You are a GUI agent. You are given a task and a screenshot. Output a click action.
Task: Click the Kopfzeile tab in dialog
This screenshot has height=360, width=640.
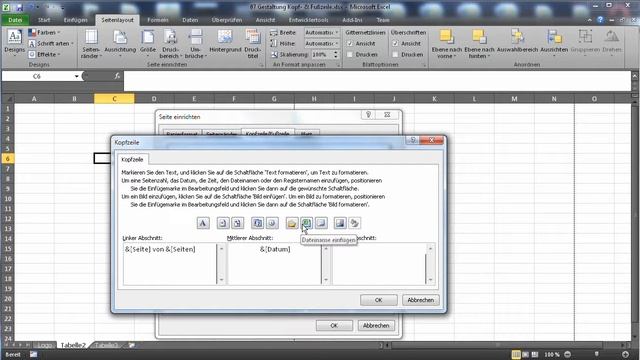coord(132,160)
